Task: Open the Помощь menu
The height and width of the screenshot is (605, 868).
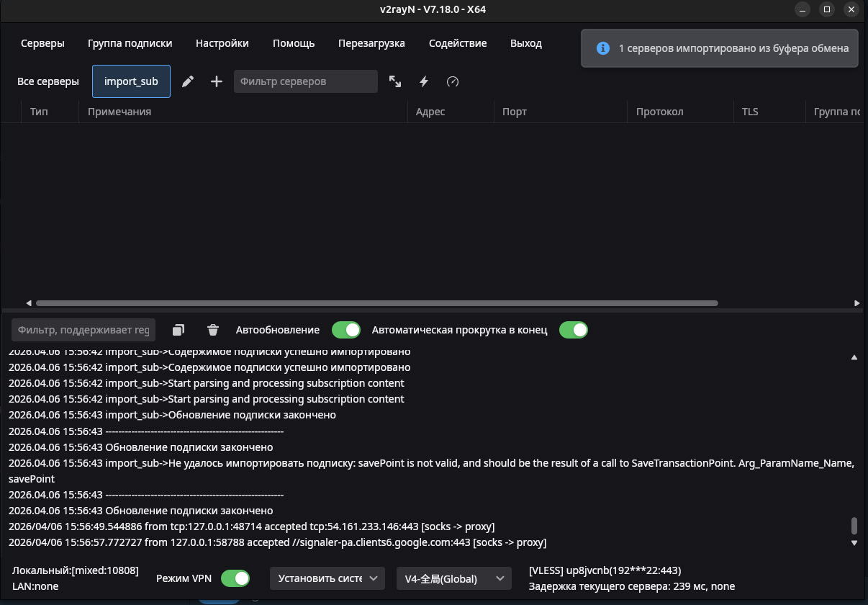Action: (x=294, y=43)
